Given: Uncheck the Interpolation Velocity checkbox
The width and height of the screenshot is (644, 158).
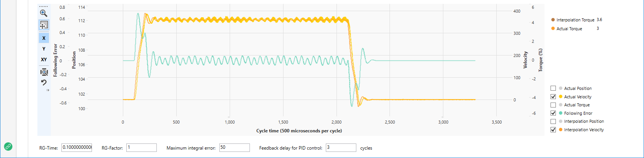Looking at the screenshot, I should (x=553, y=130).
